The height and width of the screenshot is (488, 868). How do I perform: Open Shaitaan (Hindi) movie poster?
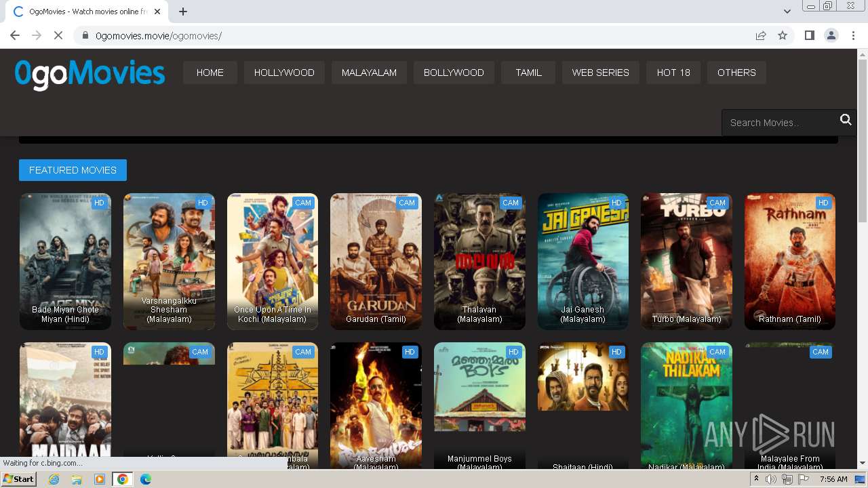point(583,405)
